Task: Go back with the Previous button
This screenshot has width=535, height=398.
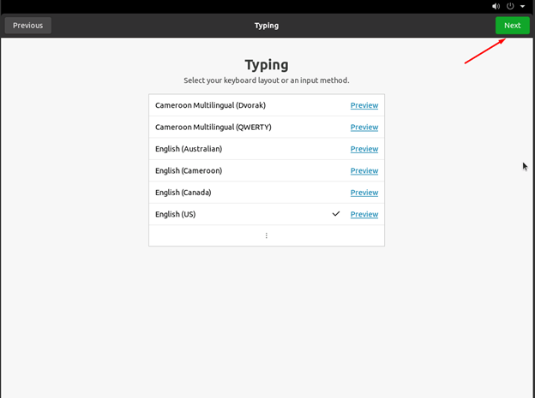Action: [28, 26]
